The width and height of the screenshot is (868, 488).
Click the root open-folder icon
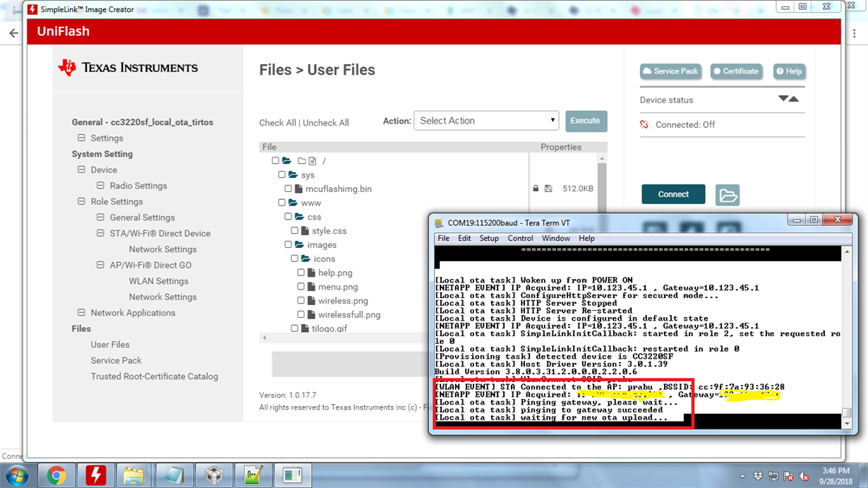(x=287, y=161)
